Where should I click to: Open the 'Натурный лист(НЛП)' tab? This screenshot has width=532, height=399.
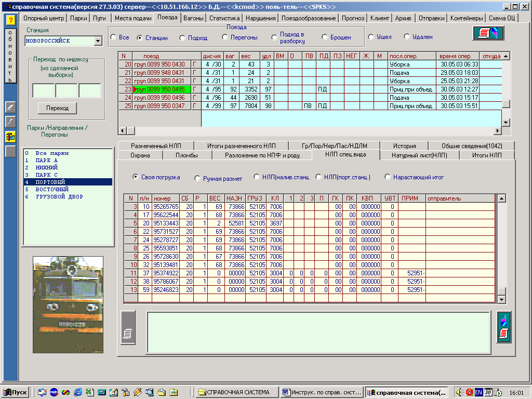coord(418,155)
